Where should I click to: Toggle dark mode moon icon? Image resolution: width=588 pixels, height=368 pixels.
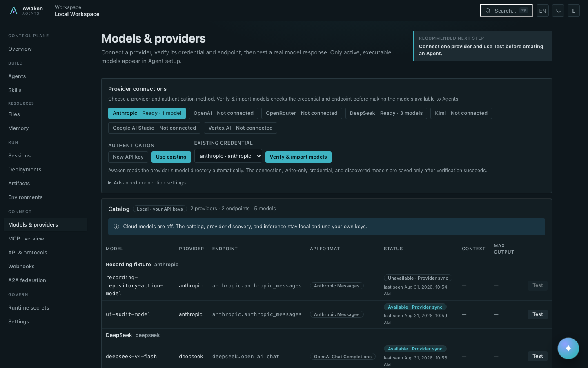coord(558,11)
